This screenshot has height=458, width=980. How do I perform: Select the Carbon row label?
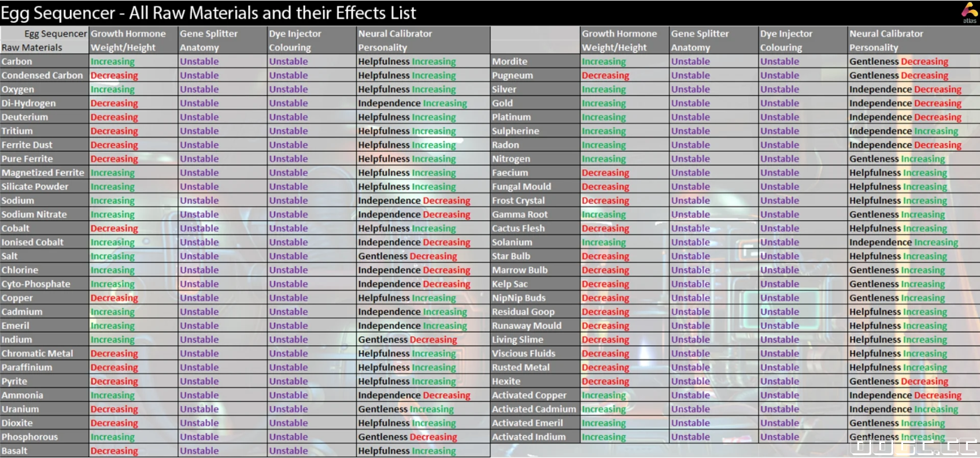pos(17,62)
